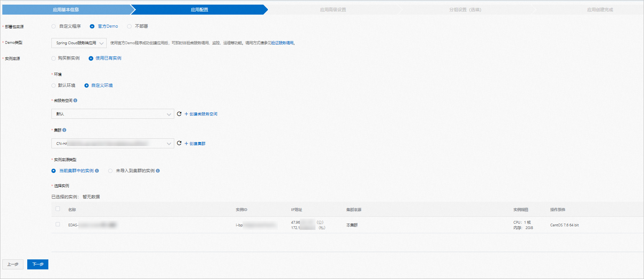Screen dimensions: 644x279
Task: Click the 本集群 cluster source cell
Action: point(352,225)
